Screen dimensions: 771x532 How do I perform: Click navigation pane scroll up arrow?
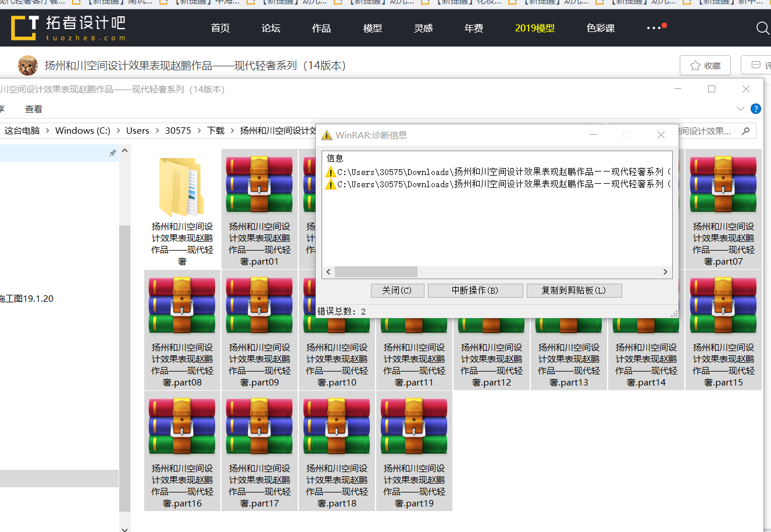point(125,150)
